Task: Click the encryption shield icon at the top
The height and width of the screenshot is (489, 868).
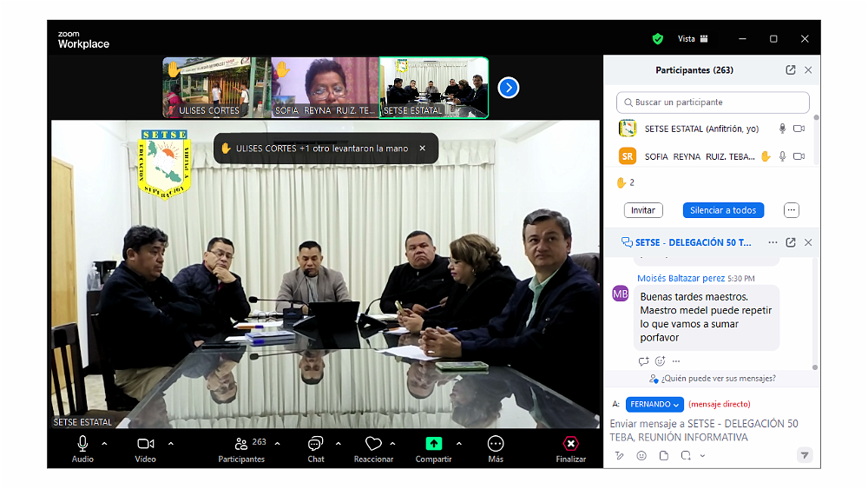Action: pos(658,39)
